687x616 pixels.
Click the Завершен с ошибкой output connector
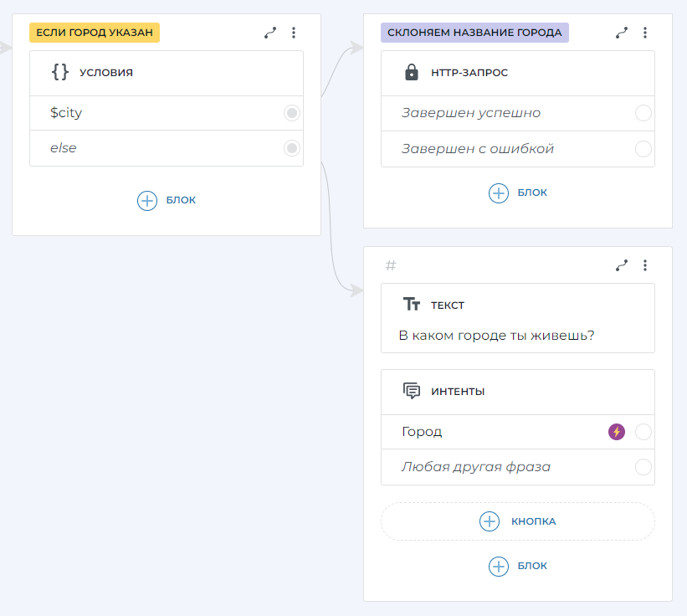(x=643, y=149)
